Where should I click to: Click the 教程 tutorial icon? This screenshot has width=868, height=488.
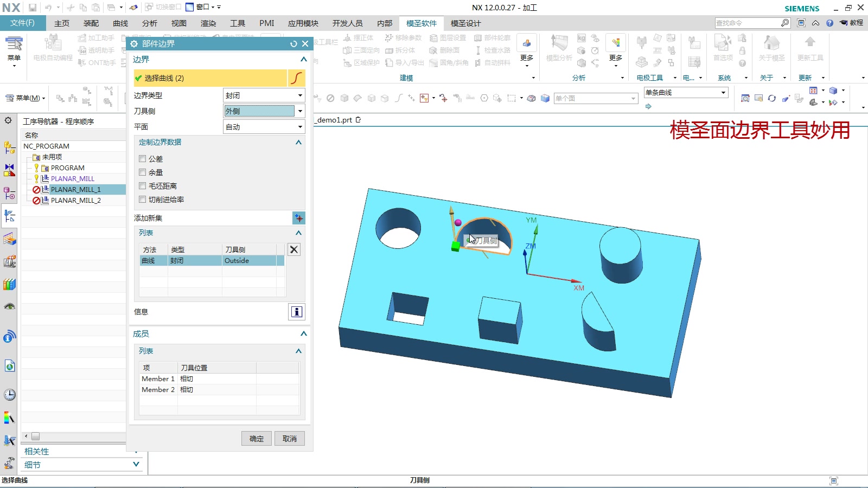pos(852,23)
